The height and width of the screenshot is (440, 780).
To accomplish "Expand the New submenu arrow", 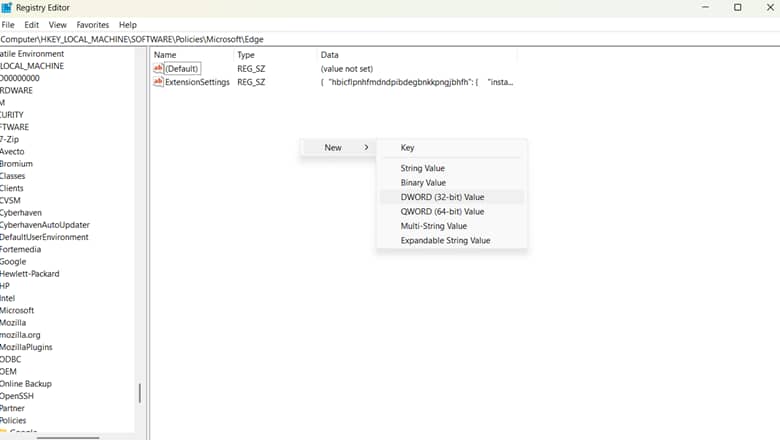I will coord(366,148).
